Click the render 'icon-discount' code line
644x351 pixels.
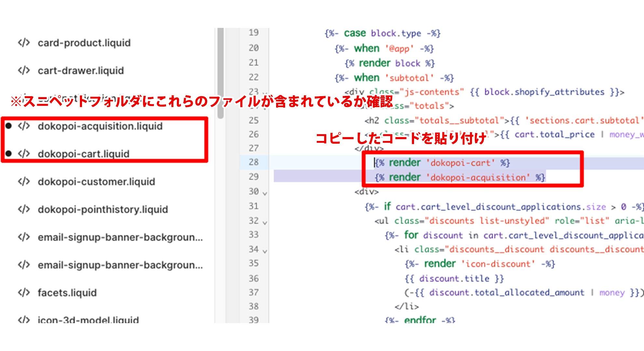coord(480,264)
